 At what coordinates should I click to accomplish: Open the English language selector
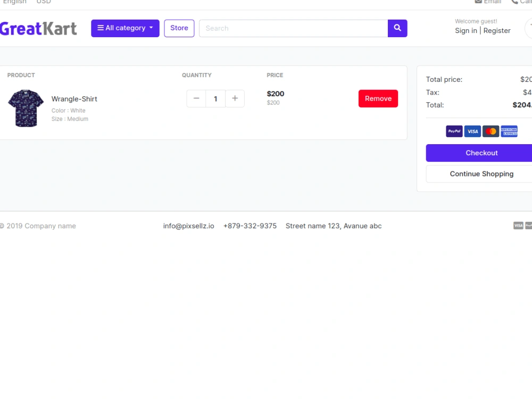point(14,2)
